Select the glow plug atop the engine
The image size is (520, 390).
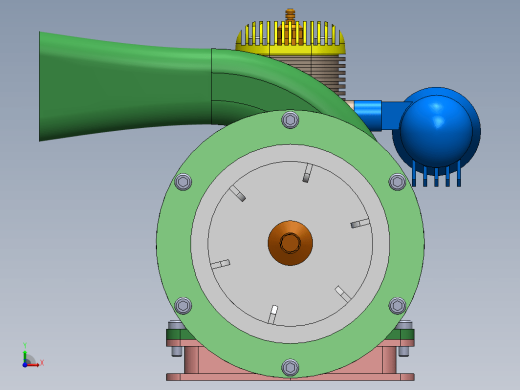pyautogui.click(x=290, y=15)
